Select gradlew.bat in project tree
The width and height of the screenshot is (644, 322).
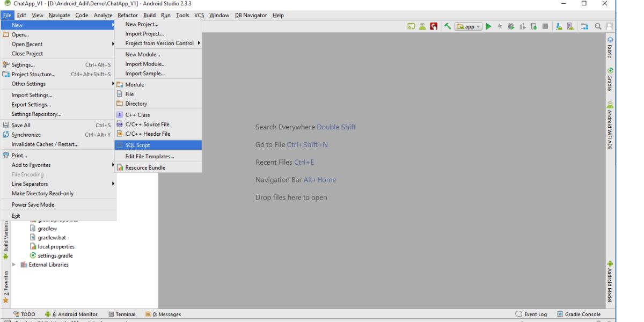coord(48,238)
